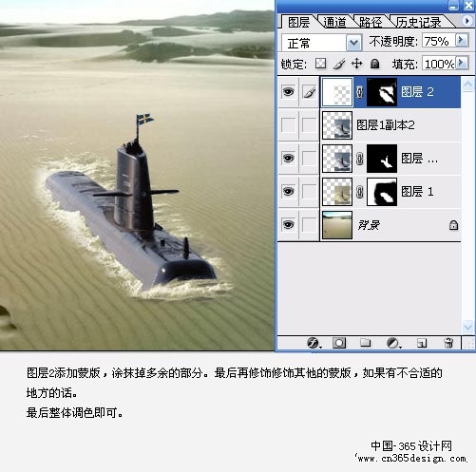Add a layer mask with the mask icon
Screen dimensions: 476x472
tap(339, 343)
